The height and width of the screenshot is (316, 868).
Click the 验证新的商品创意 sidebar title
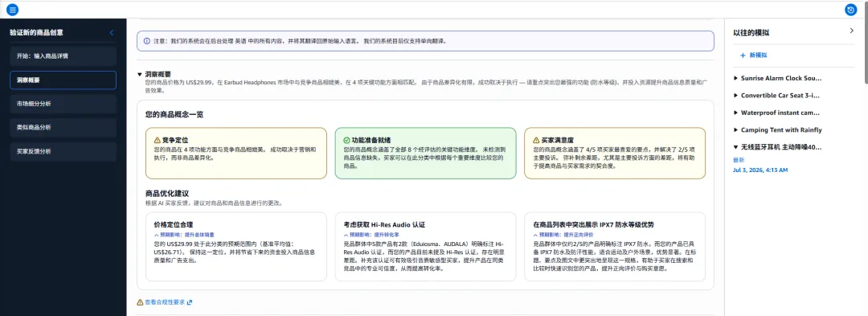pos(36,33)
